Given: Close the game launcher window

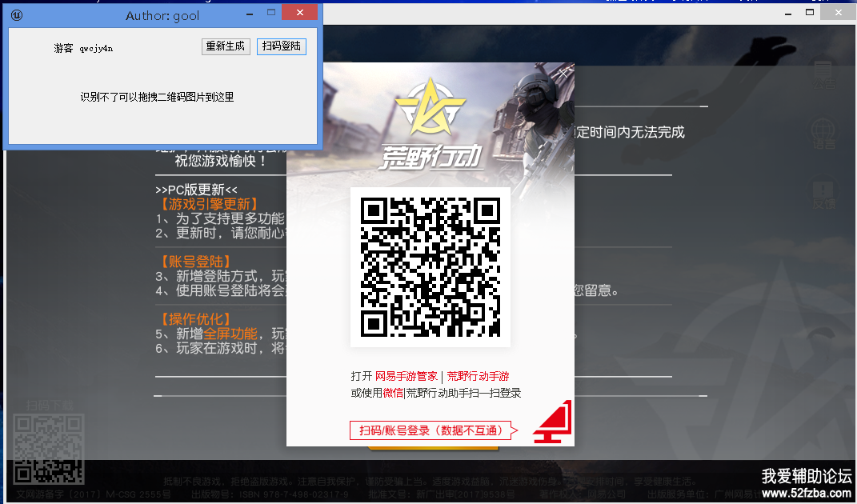Looking at the screenshot, I should (839, 12).
